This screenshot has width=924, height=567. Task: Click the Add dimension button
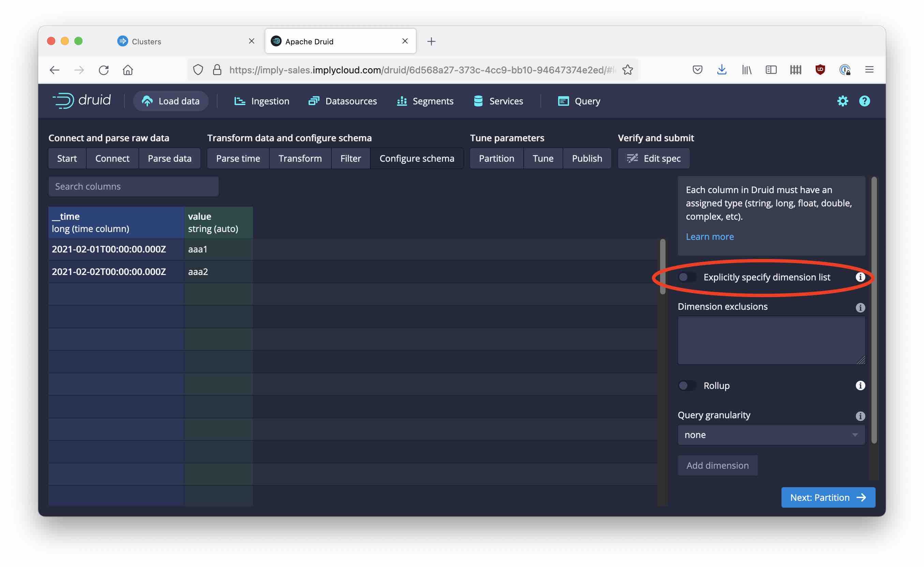[717, 465]
